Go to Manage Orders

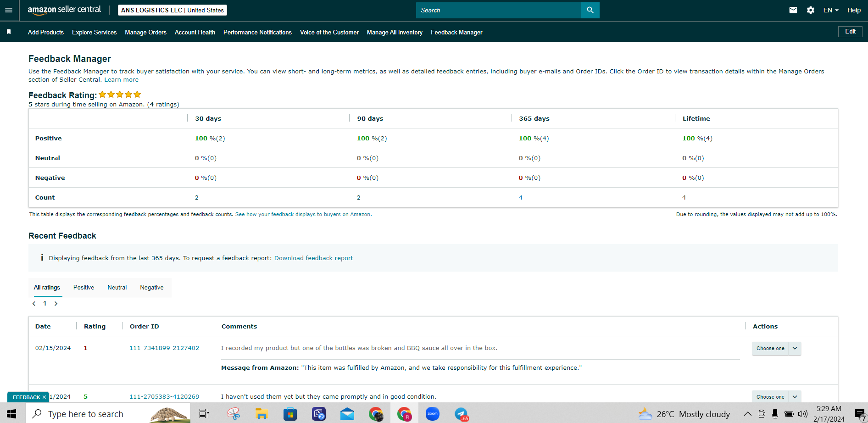(x=146, y=32)
